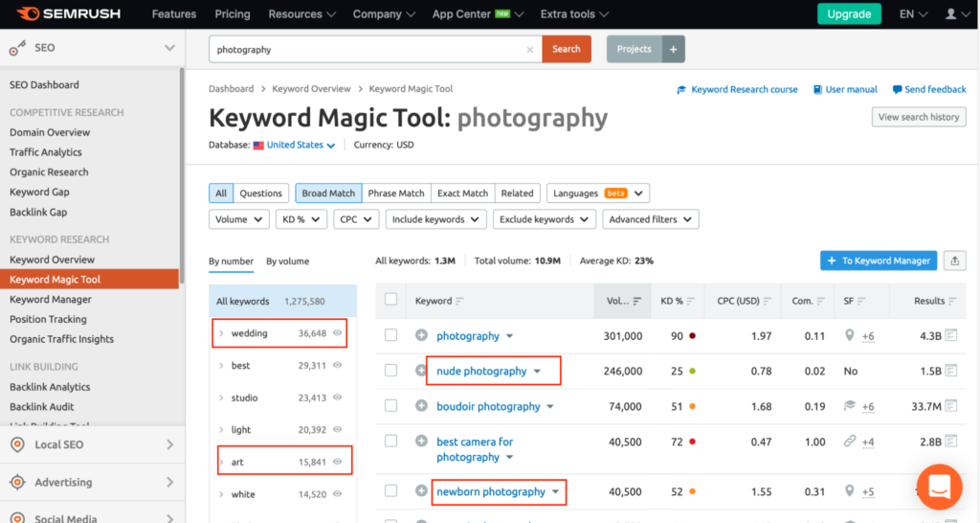Check the photography keyword row checkbox

391,335
